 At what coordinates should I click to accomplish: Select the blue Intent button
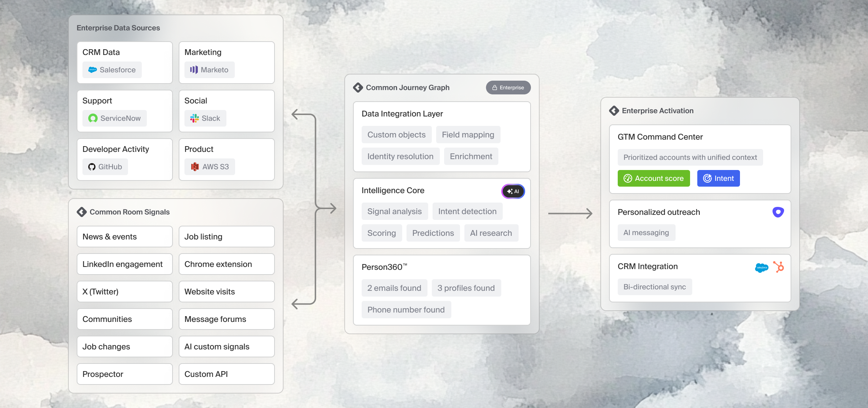pos(719,178)
